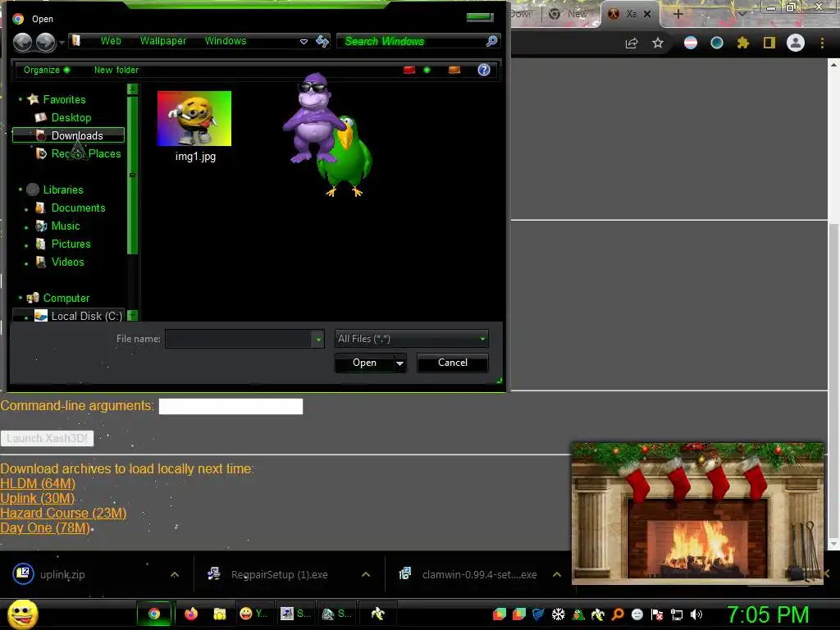Open Help with the blue question mark

484,70
